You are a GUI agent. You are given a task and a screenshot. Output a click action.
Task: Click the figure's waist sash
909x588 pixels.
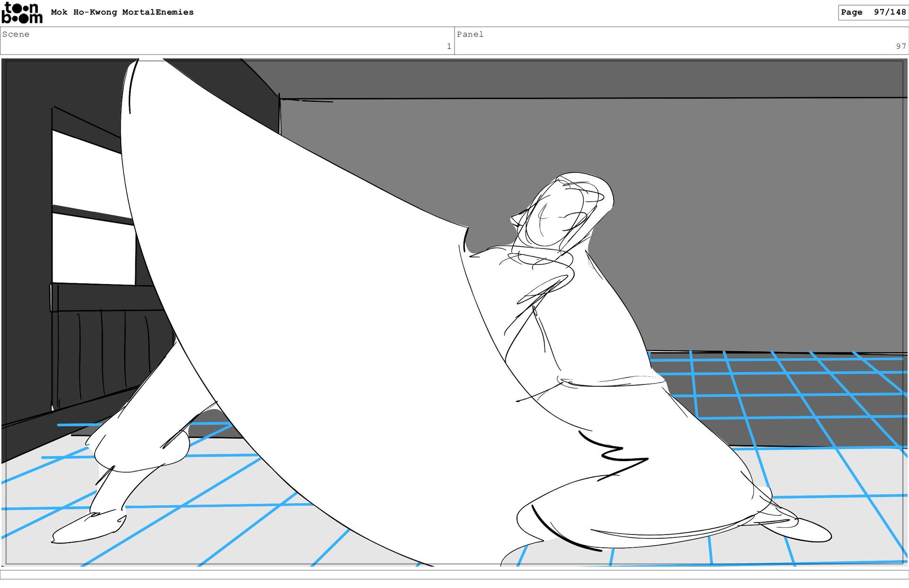pos(611,383)
